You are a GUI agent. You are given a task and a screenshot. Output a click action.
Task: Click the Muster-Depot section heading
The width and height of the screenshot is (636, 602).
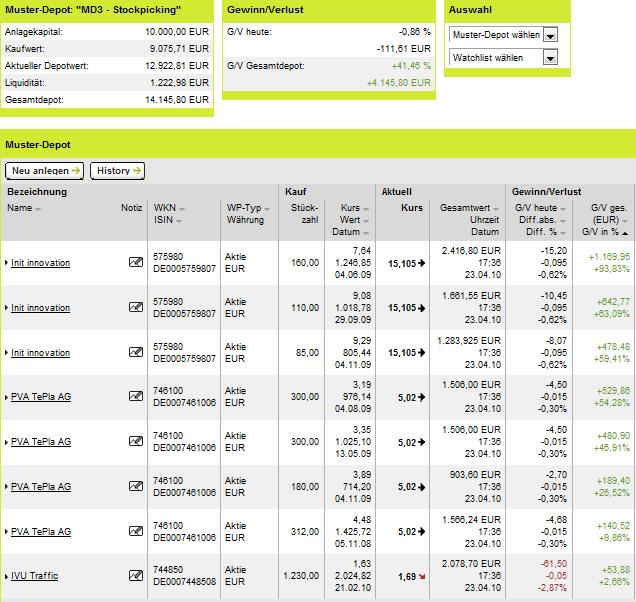[38, 145]
